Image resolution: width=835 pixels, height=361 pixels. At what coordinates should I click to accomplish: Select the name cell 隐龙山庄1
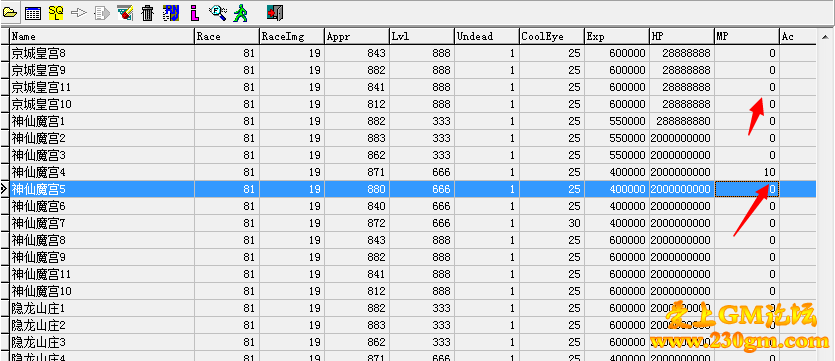(102, 308)
